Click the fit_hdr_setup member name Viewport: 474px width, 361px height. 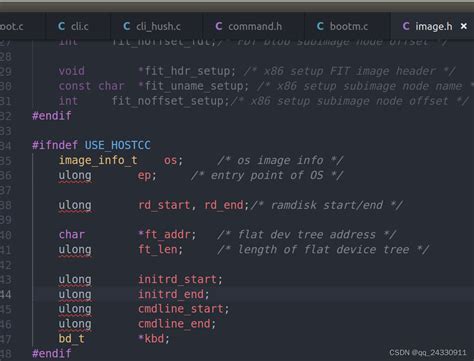(187, 71)
